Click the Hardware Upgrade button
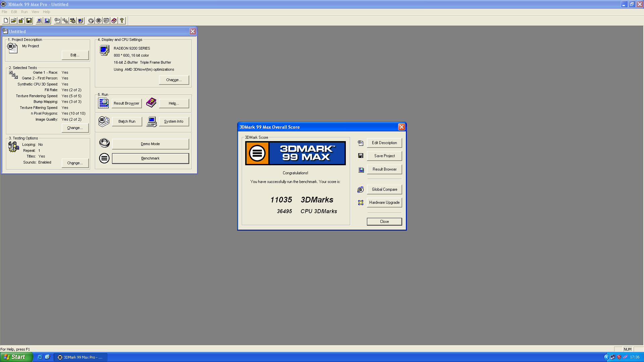 tap(384, 202)
